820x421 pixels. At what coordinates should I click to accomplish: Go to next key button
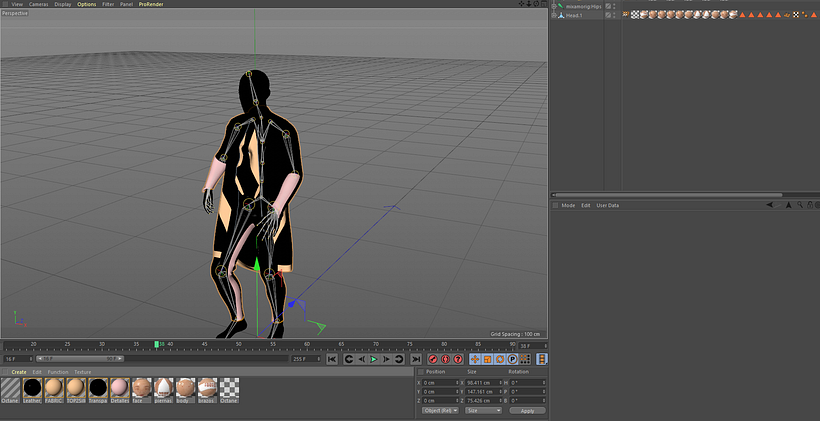pos(398,359)
